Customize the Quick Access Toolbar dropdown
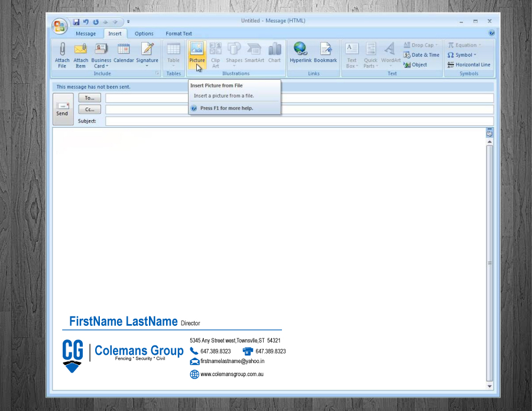This screenshot has width=532, height=411. pyautogui.click(x=128, y=22)
